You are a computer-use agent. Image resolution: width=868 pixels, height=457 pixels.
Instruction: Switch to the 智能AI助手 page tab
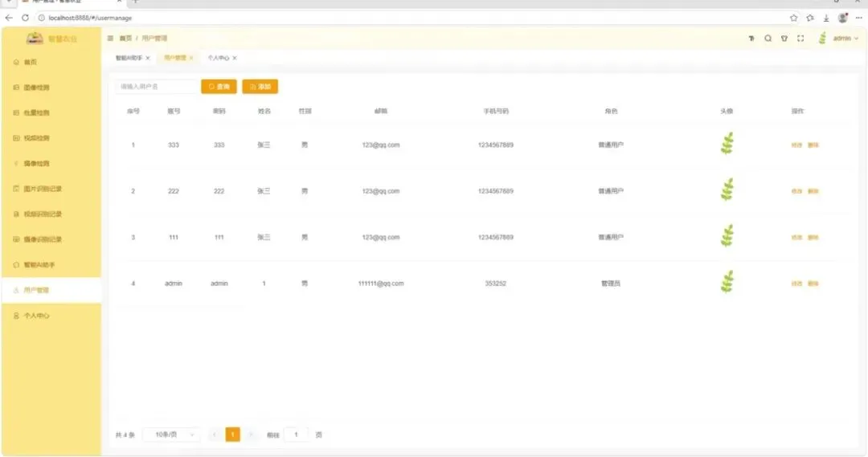[129, 58]
